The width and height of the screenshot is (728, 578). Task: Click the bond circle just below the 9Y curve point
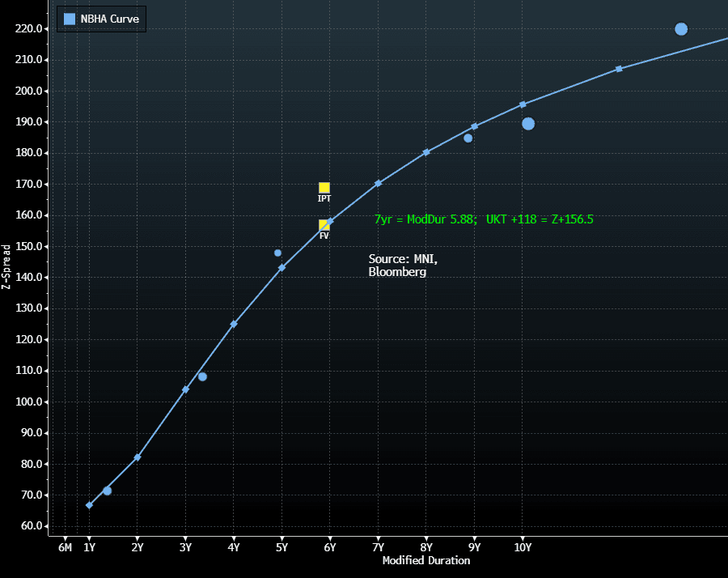pos(468,138)
